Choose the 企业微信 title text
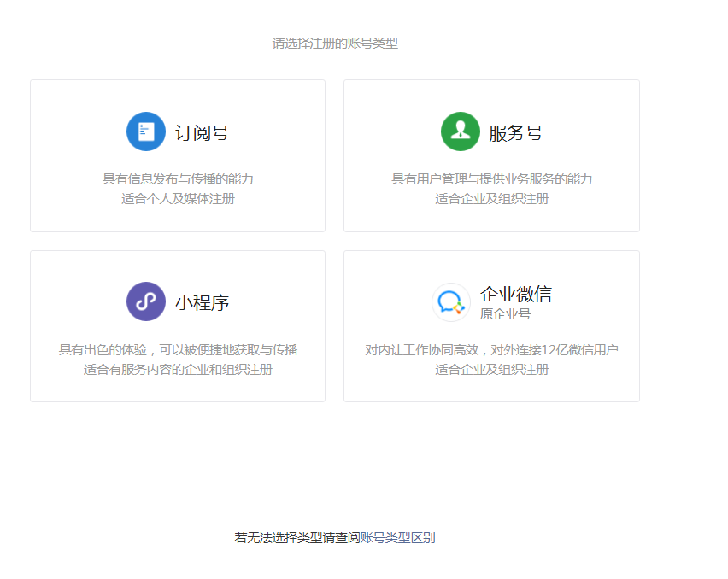Screen dimensions: 728x579 (516, 294)
